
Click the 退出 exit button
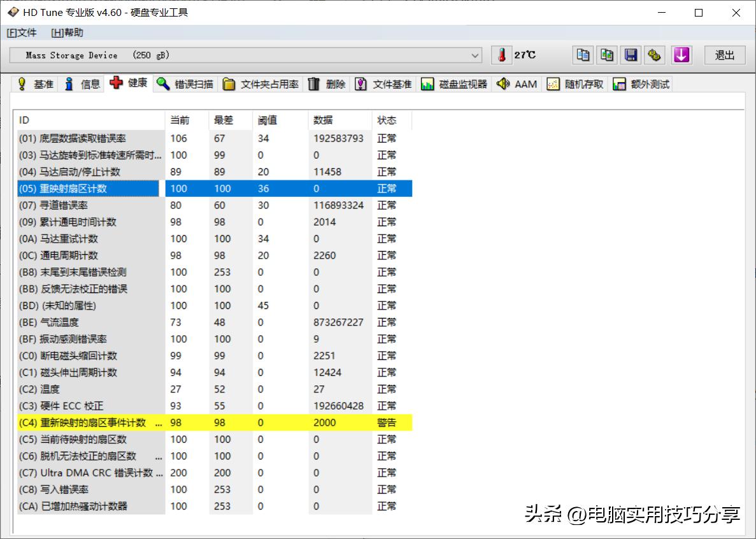click(x=724, y=55)
